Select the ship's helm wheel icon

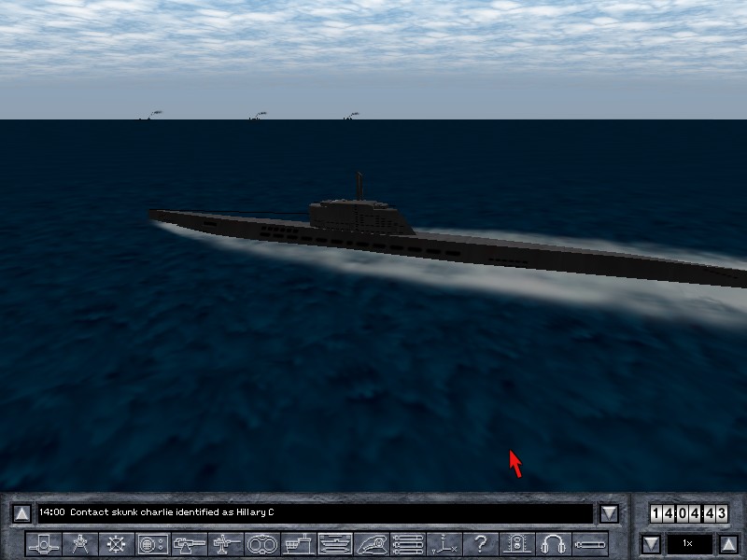(x=117, y=543)
